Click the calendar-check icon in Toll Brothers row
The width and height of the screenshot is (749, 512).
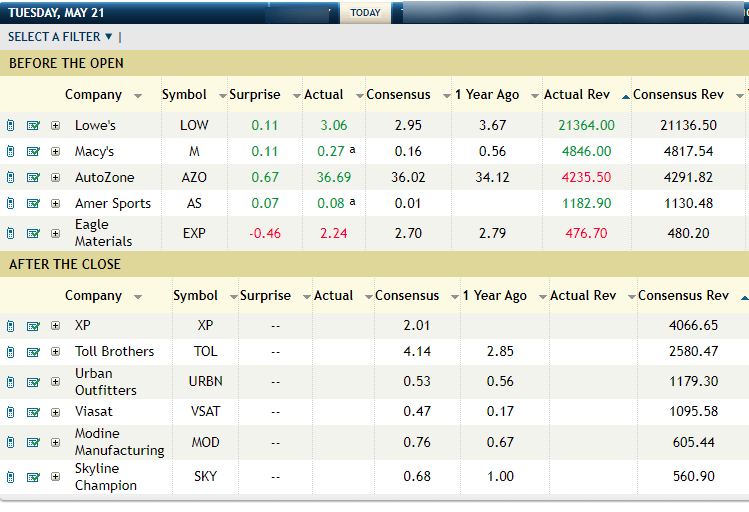pos(33,352)
